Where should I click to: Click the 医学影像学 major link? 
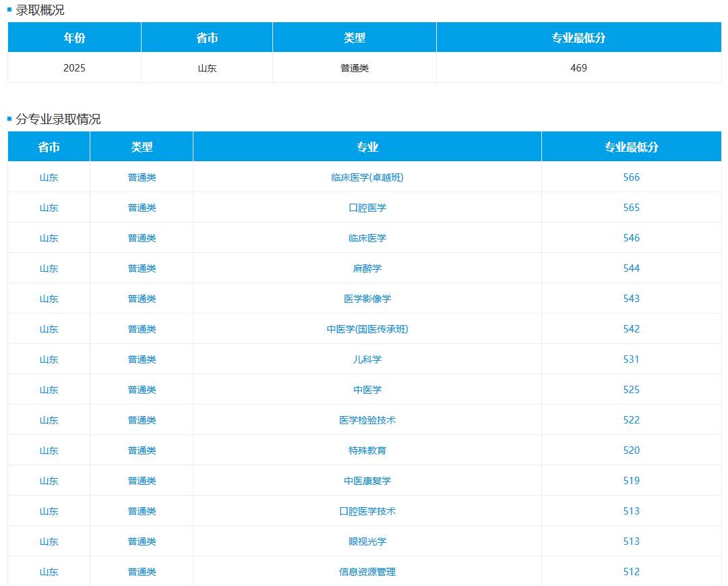coord(367,299)
